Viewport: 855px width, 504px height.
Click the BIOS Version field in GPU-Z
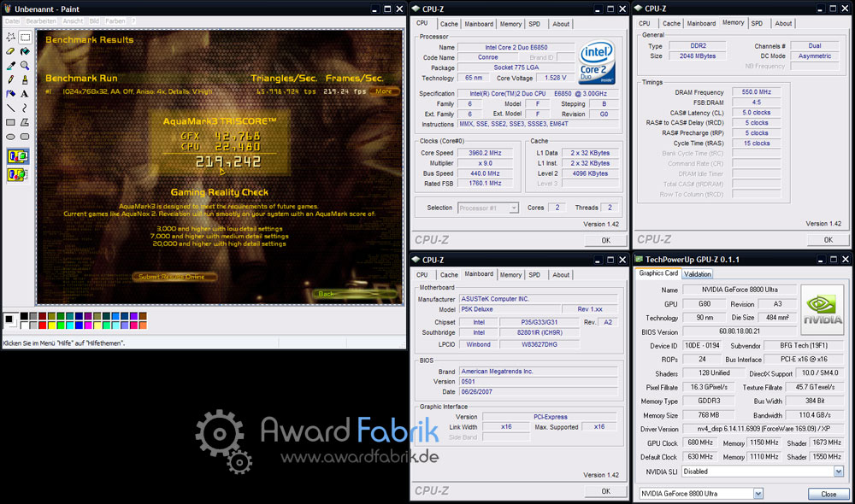coord(740,331)
